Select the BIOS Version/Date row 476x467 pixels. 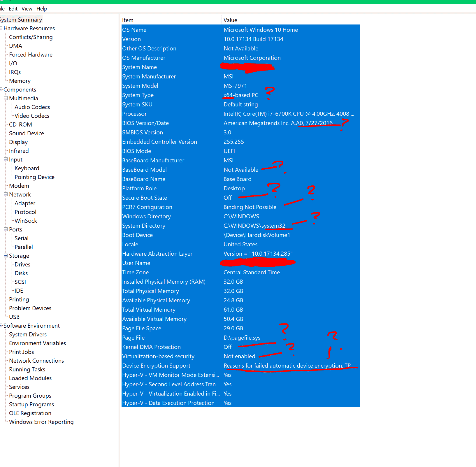241,123
